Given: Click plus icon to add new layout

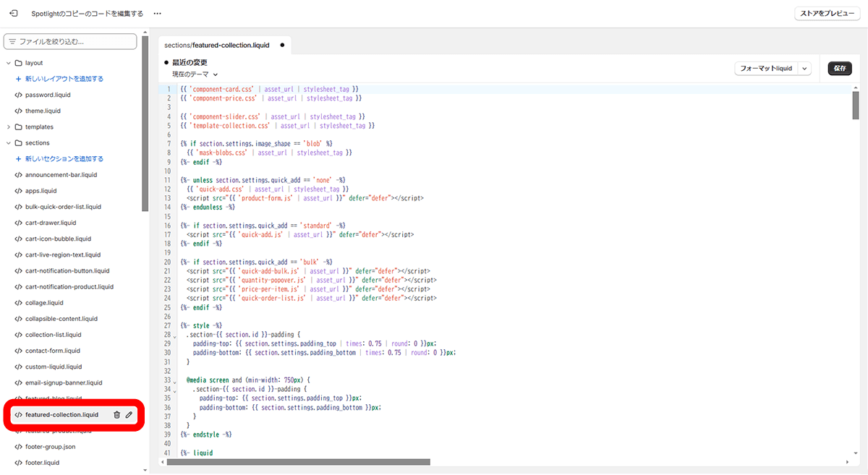Looking at the screenshot, I should pos(19,79).
